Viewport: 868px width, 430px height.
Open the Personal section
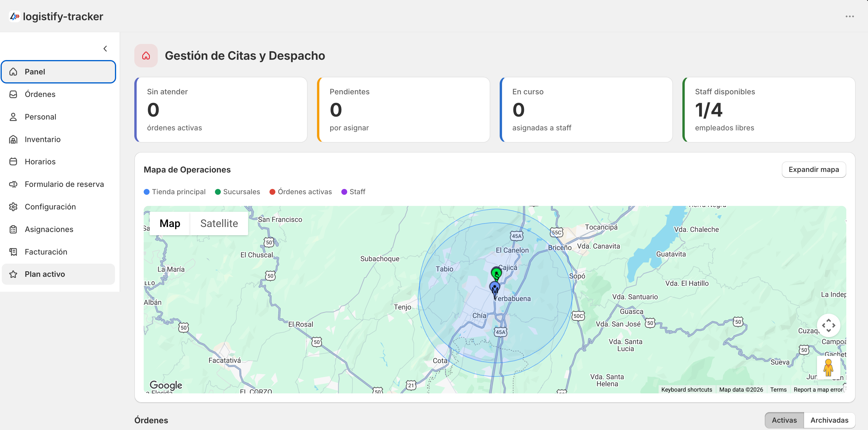pyautogui.click(x=58, y=117)
